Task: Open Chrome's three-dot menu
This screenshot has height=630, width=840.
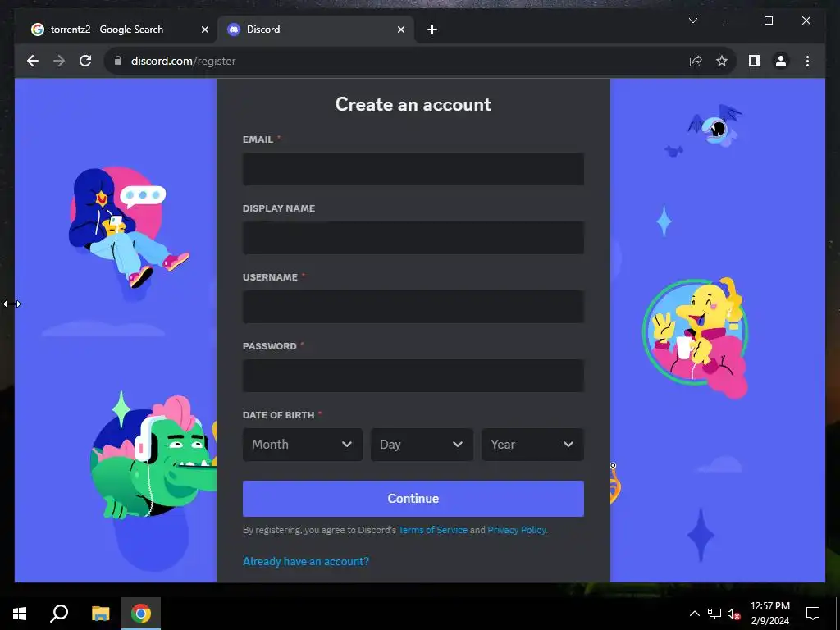Action: [x=807, y=61]
